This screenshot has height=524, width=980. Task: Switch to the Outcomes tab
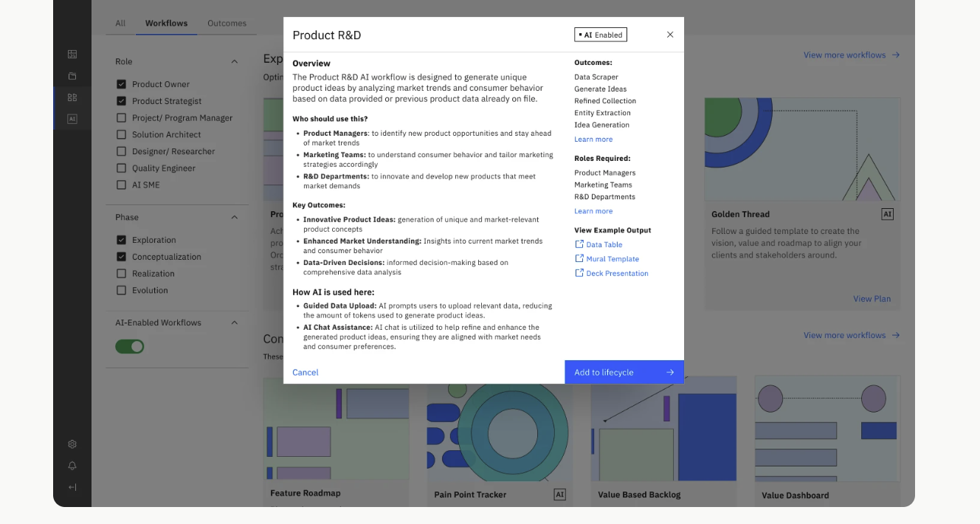coord(227,23)
